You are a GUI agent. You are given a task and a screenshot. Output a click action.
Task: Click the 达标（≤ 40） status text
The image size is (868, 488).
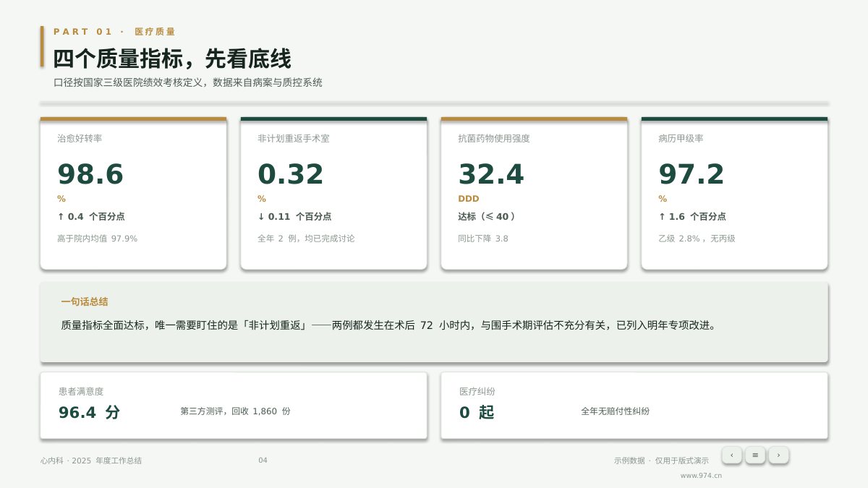coord(488,216)
